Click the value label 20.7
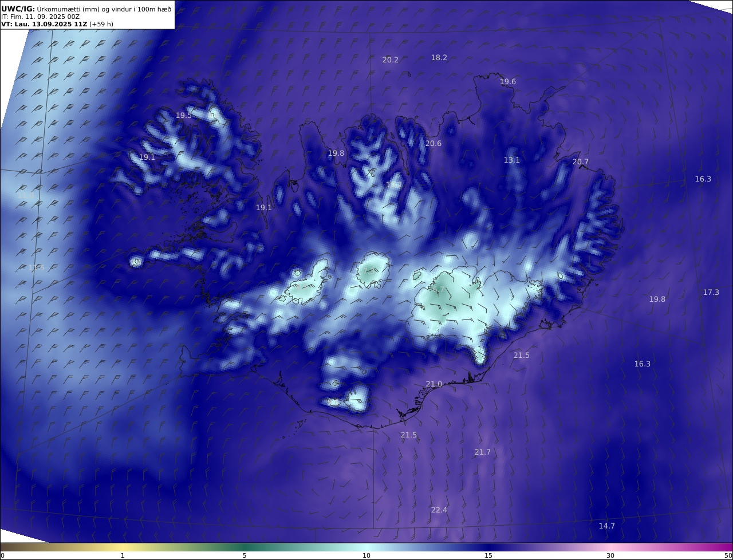733x560 pixels. pyautogui.click(x=581, y=162)
